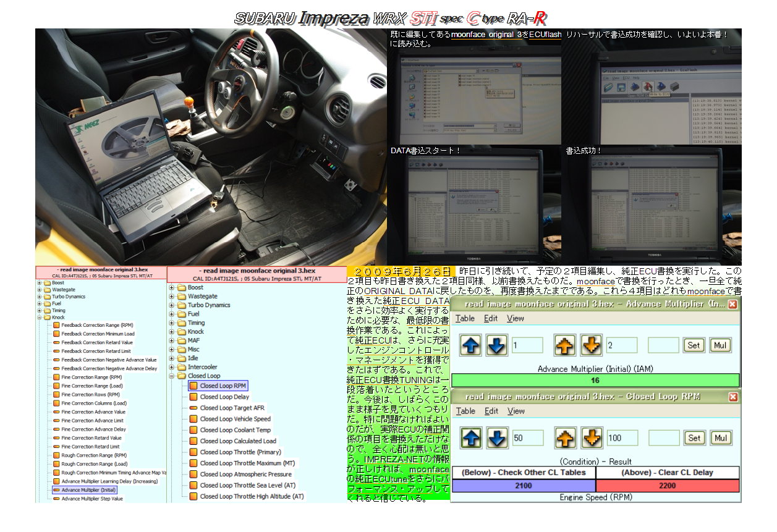Click blue down arrow in Closed Loop RPM window
777x532 pixels.
click(496, 438)
